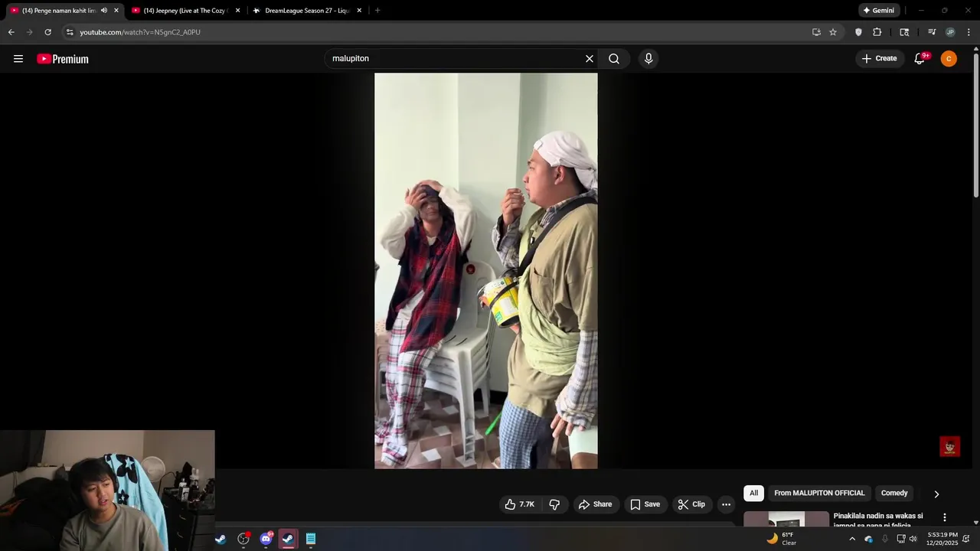The image size is (980, 551).
Task: Create a clip with Clip button
Action: coord(691,504)
